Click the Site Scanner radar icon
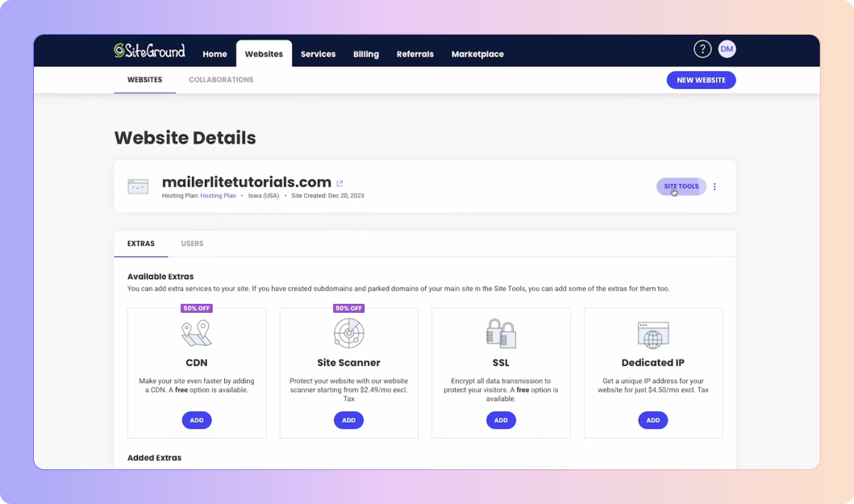This screenshot has width=854, height=504. point(348,333)
